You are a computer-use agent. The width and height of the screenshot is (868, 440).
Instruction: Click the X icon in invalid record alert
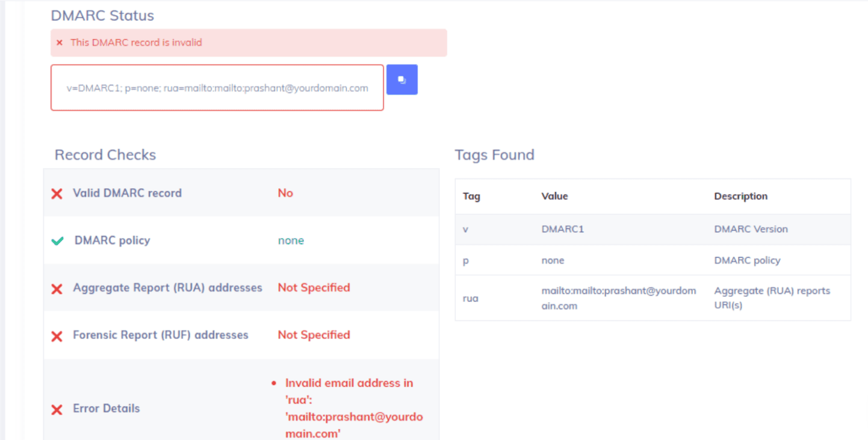(x=59, y=43)
